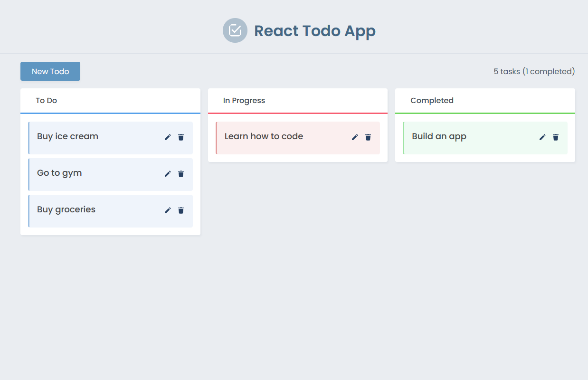Click the Build an app task text
Image resolution: width=588 pixels, height=380 pixels.
tap(439, 137)
